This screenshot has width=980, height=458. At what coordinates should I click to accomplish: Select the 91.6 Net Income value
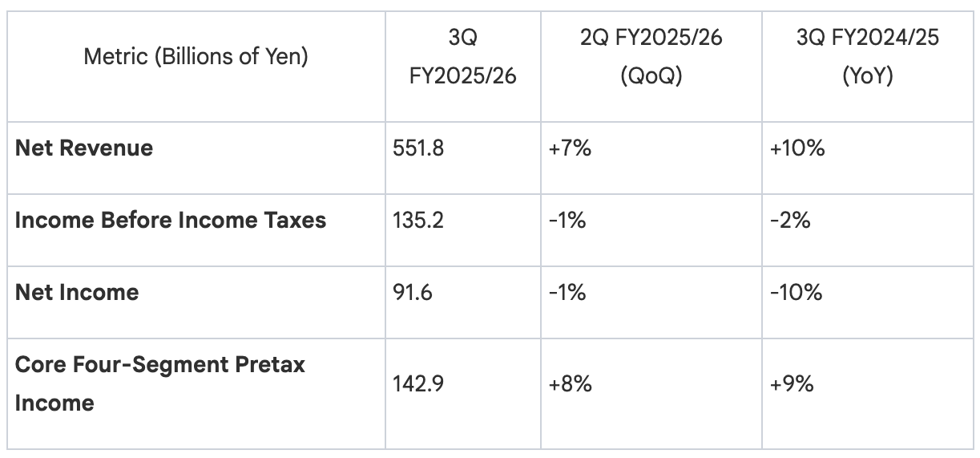tap(413, 293)
